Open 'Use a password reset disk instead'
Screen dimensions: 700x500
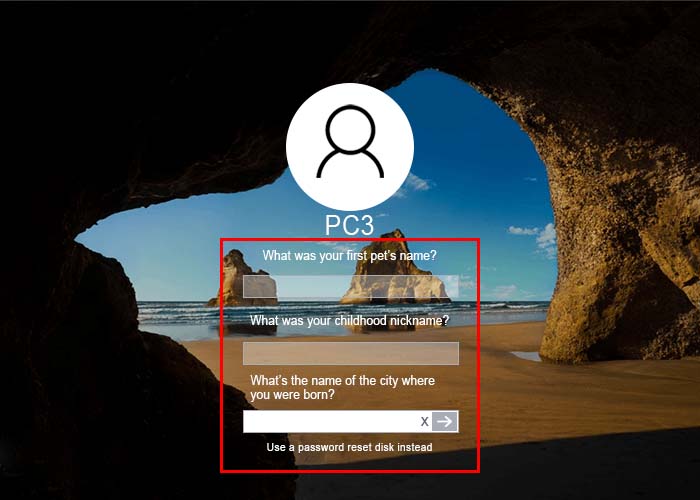(x=349, y=447)
